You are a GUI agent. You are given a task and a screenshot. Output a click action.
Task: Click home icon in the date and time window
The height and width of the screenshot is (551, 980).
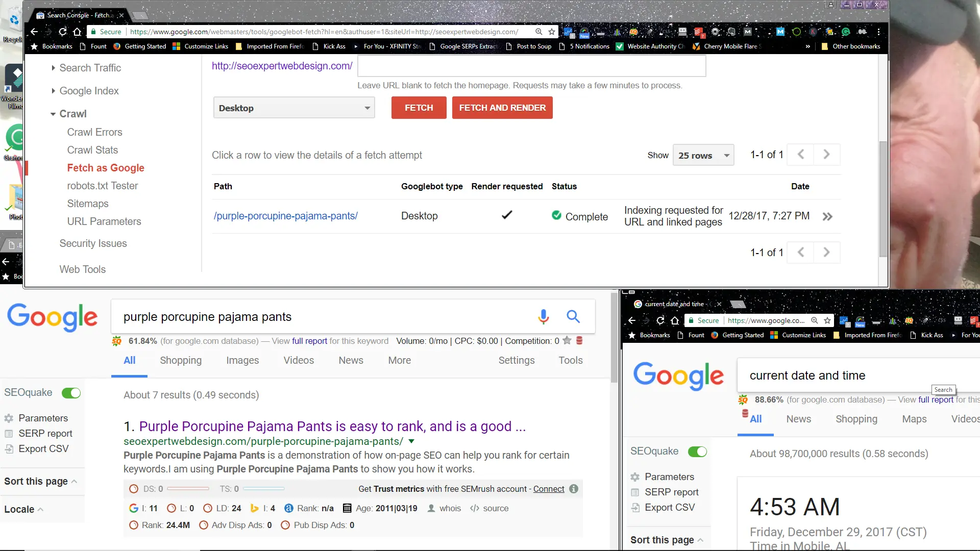(675, 320)
